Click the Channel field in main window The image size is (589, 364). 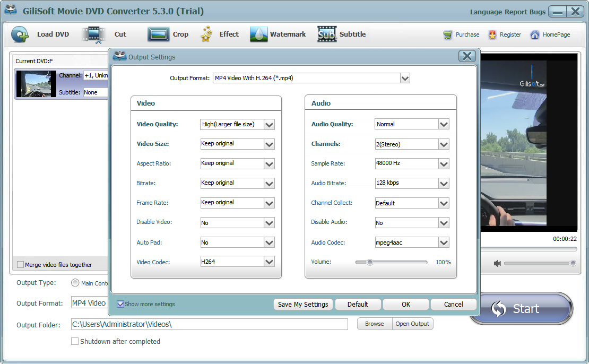click(x=96, y=75)
